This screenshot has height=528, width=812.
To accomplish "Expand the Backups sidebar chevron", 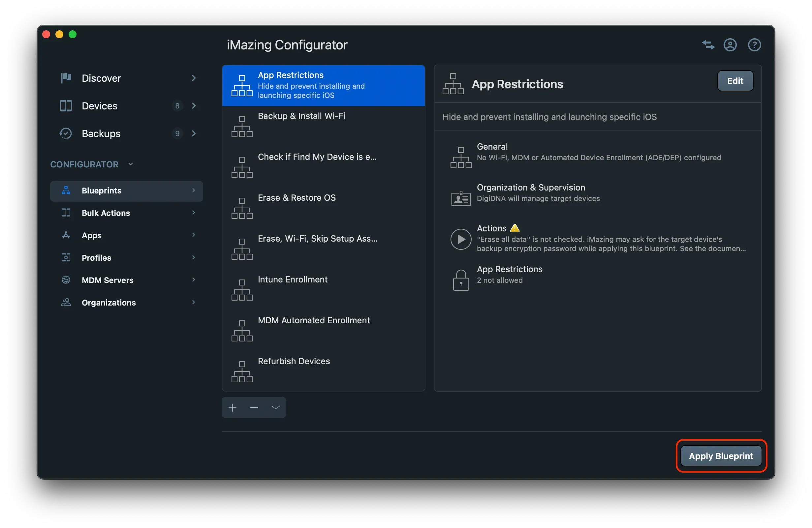I will (x=194, y=133).
